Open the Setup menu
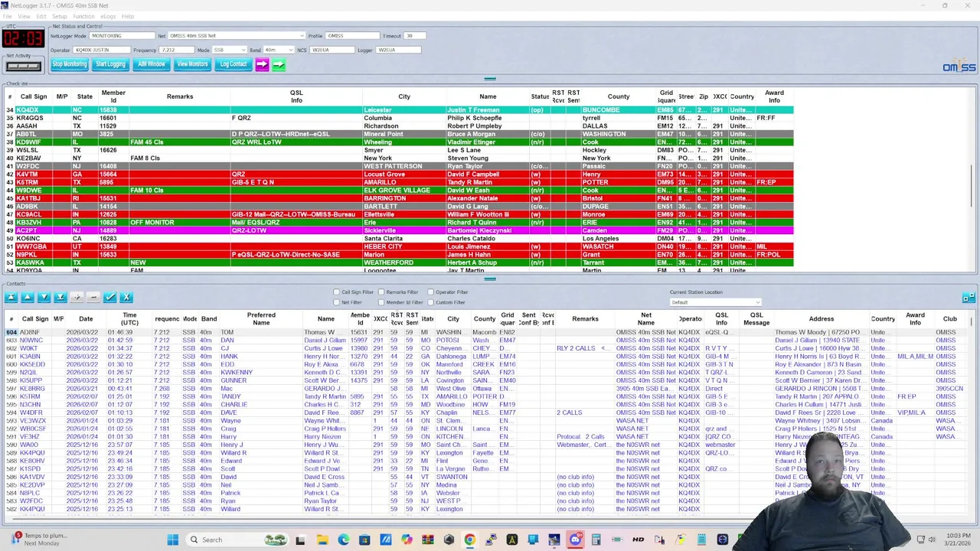 [60, 16]
